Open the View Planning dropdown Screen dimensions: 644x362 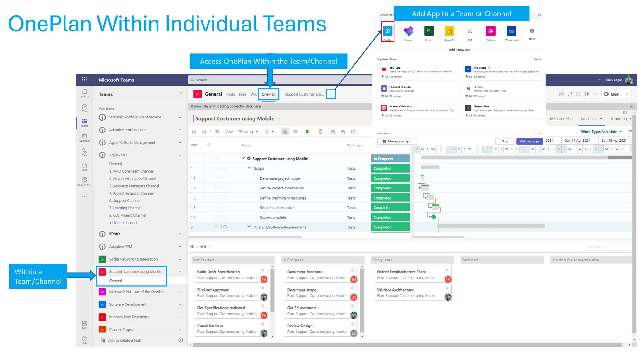pos(248,132)
